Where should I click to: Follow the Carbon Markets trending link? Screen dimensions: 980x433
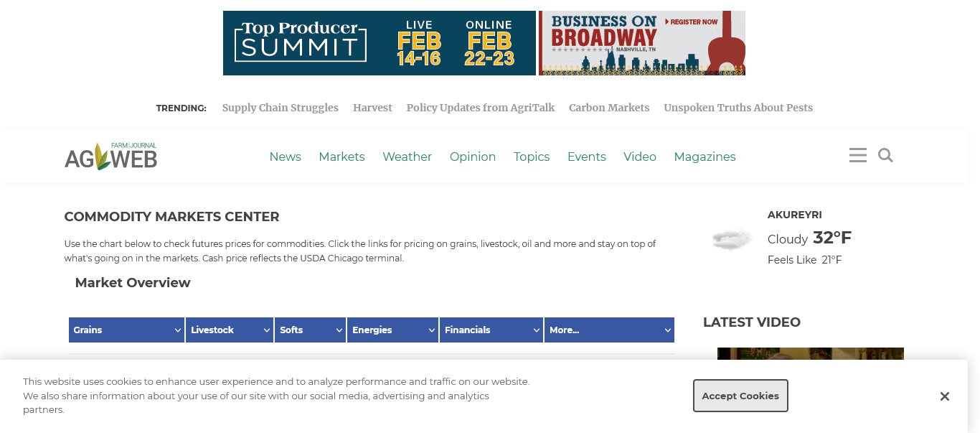608,108
